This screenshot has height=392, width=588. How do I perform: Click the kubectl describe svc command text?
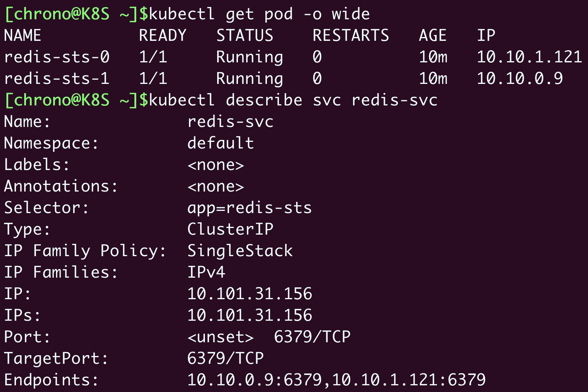tap(293, 100)
